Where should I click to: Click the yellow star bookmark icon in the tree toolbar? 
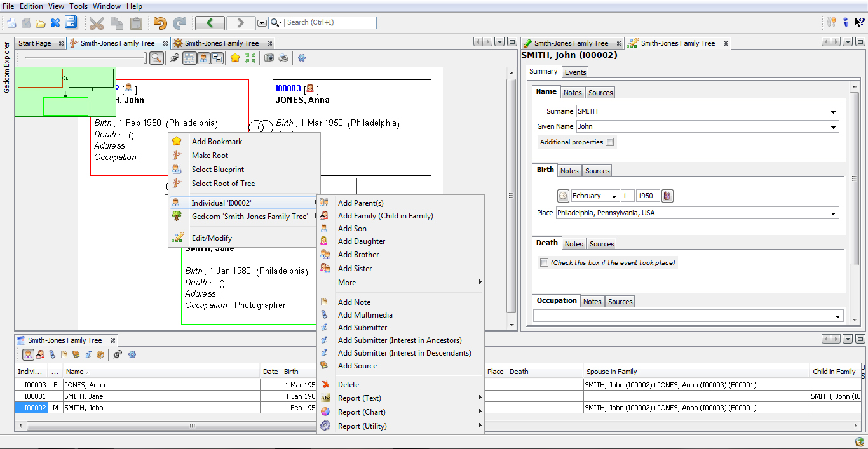pyautogui.click(x=235, y=58)
